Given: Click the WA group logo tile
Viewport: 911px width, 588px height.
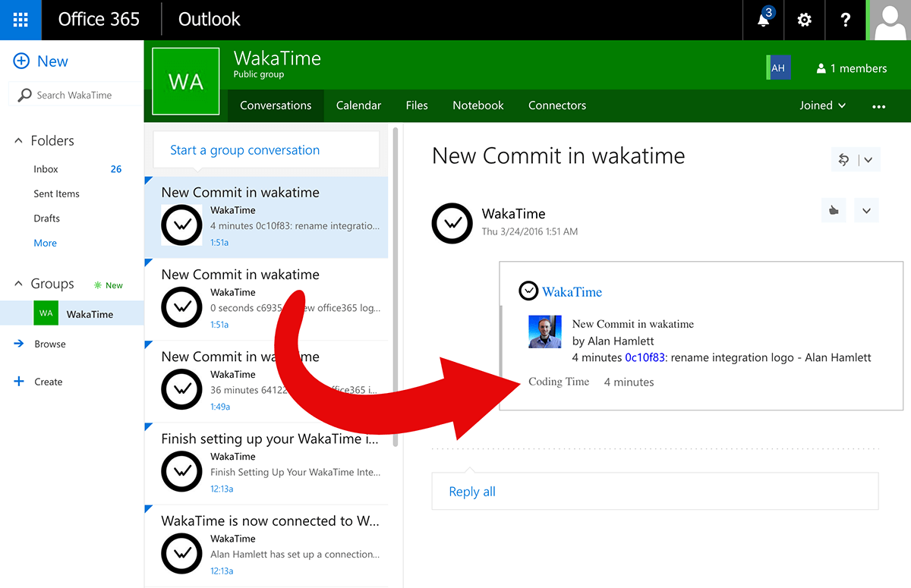Looking at the screenshot, I should click(186, 82).
